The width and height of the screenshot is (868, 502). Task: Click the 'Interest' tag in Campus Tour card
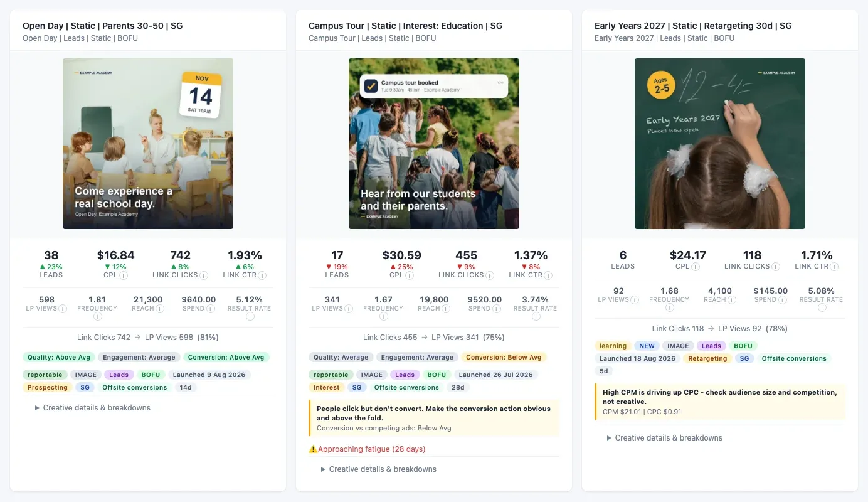tap(327, 387)
